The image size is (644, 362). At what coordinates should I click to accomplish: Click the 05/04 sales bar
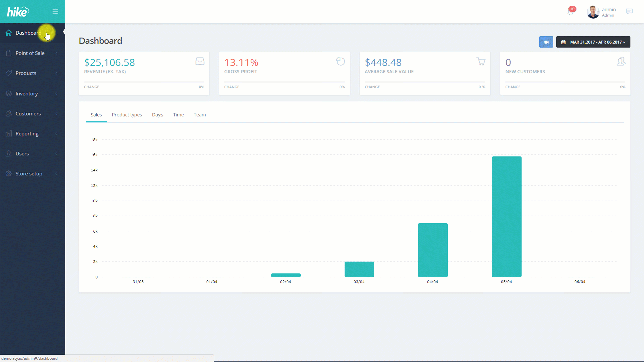(x=506, y=217)
